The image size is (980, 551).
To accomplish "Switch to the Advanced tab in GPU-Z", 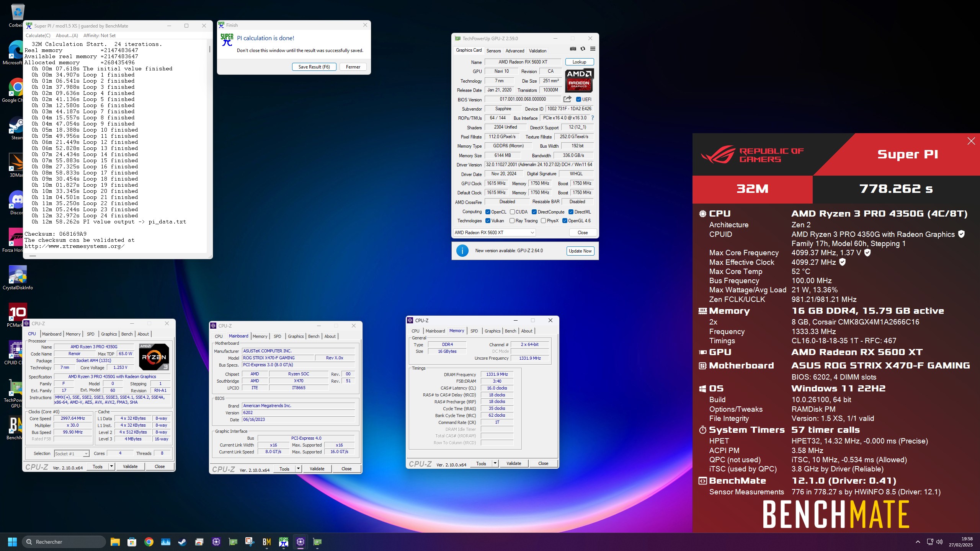I will tap(515, 51).
